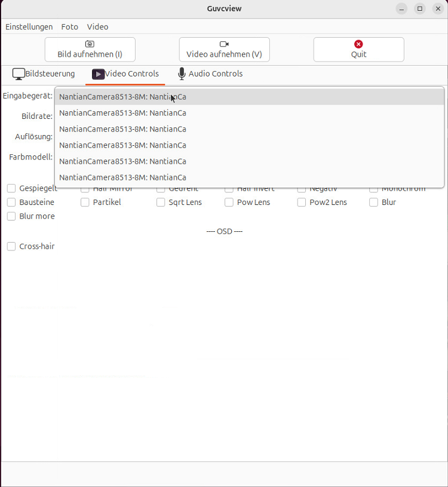Maximize the Guvcview window
This screenshot has width=448, height=487.
(420, 9)
